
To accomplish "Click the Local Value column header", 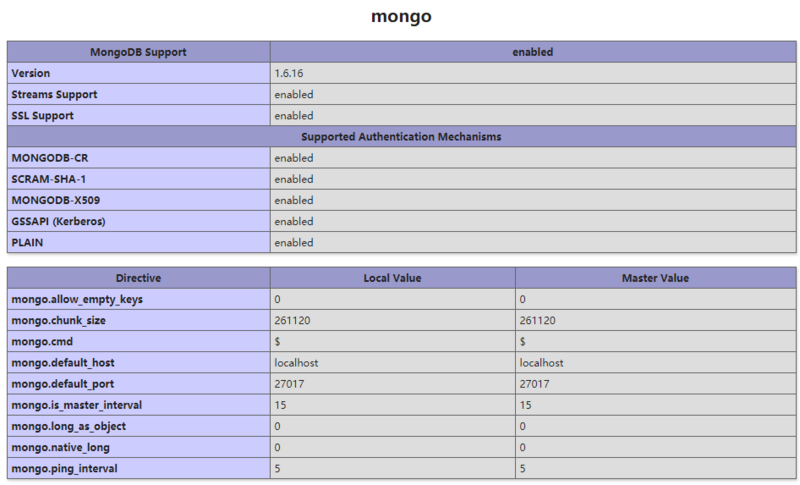I will [392, 278].
